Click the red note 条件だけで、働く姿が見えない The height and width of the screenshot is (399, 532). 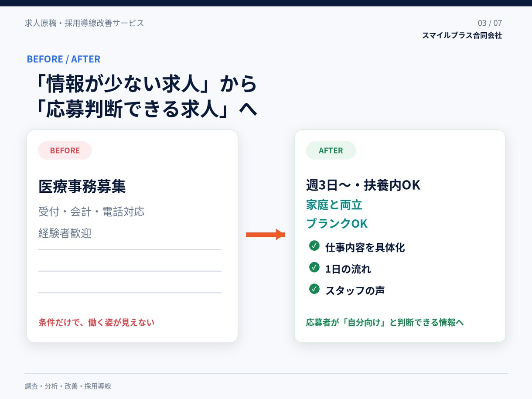96,323
